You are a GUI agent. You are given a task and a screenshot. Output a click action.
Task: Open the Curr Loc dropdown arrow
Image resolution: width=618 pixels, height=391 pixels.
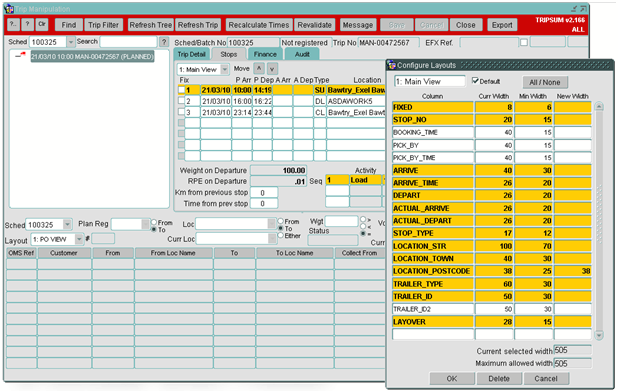click(x=272, y=238)
